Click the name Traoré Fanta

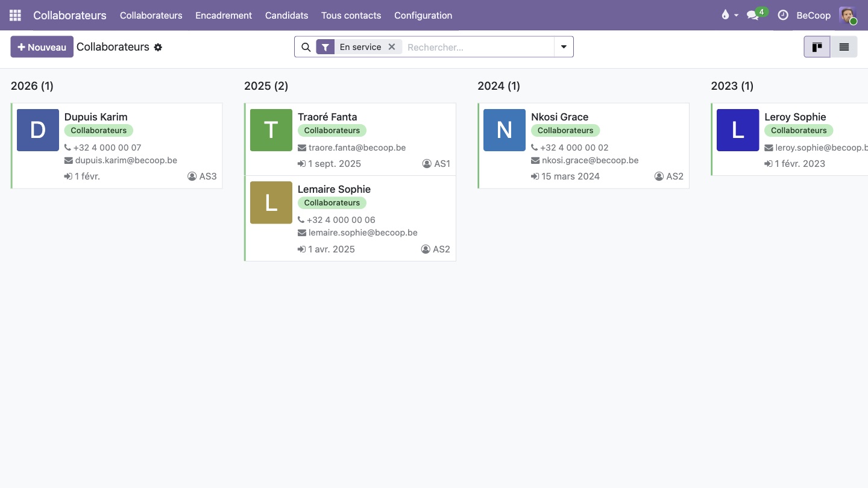[x=327, y=117]
